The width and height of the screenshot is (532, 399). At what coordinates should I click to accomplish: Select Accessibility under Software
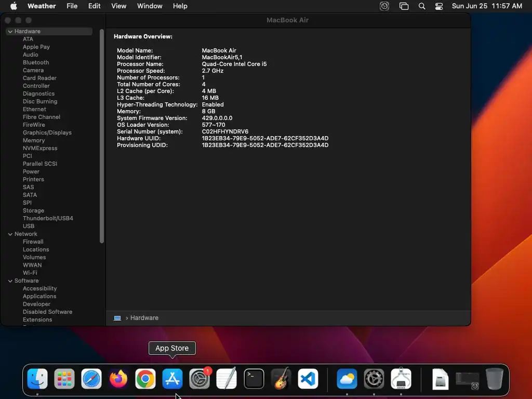coord(39,289)
